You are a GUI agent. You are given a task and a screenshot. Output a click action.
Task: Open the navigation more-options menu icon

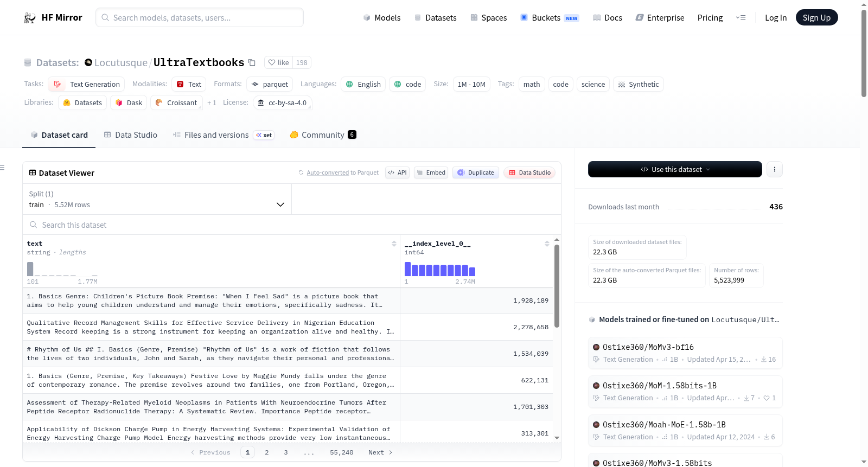741,18
